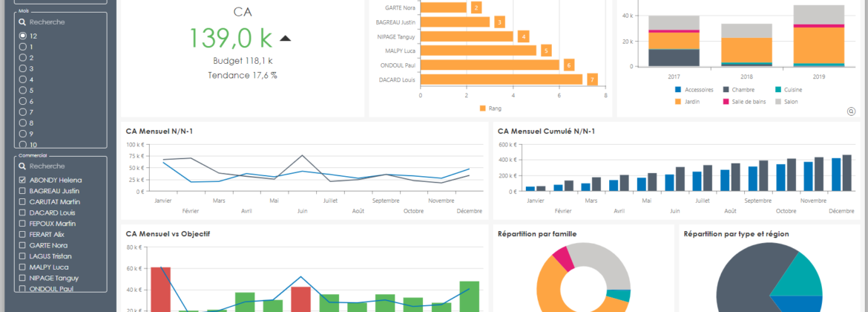868x312 pixels.
Task: Click the Budget 118,1 k text
Action: (243, 61)
